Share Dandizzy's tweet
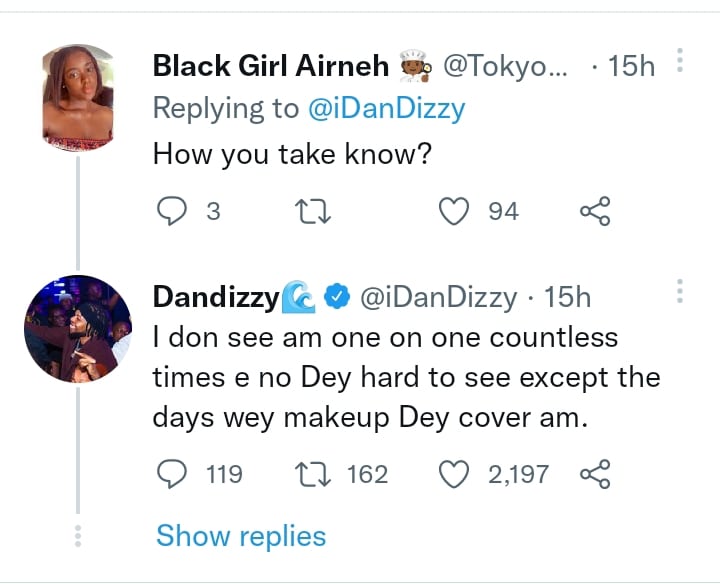Viewport: 720px width, 584px height. pos(595,473)
